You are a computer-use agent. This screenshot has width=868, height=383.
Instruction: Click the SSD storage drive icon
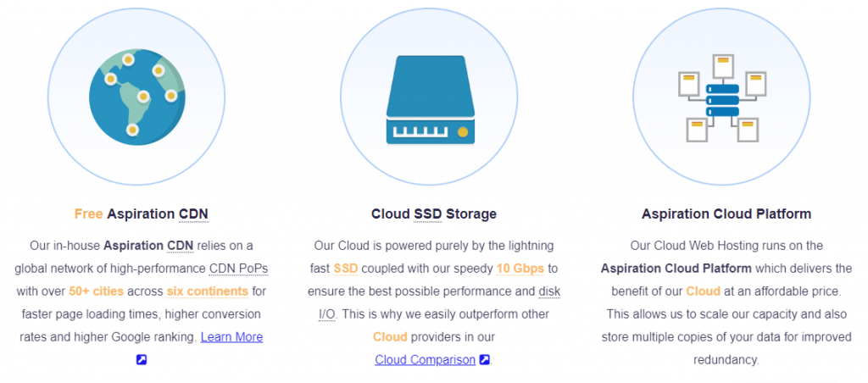click(x=430, y=100)
